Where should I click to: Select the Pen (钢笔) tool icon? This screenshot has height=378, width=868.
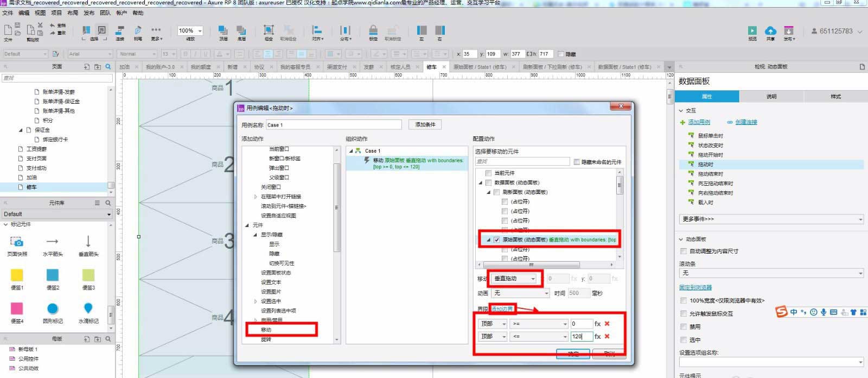(x=138, y=30)
